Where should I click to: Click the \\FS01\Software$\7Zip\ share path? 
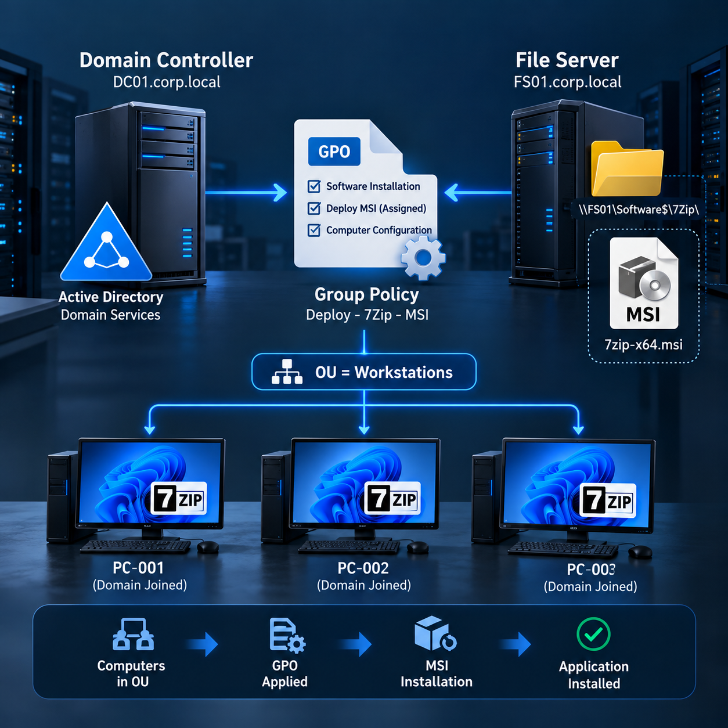click(639, 210)
